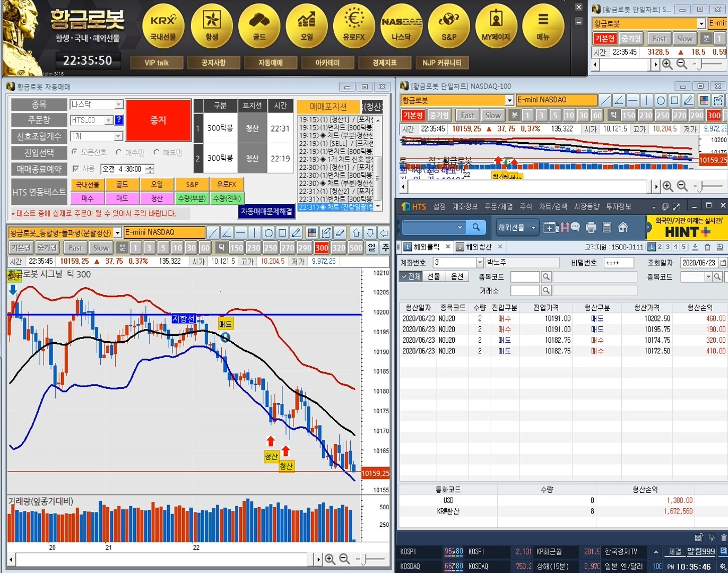This screenshot has height=573, width=728.
Task: Open the calendar icon next to 조회일자
Action: (722, 263)
